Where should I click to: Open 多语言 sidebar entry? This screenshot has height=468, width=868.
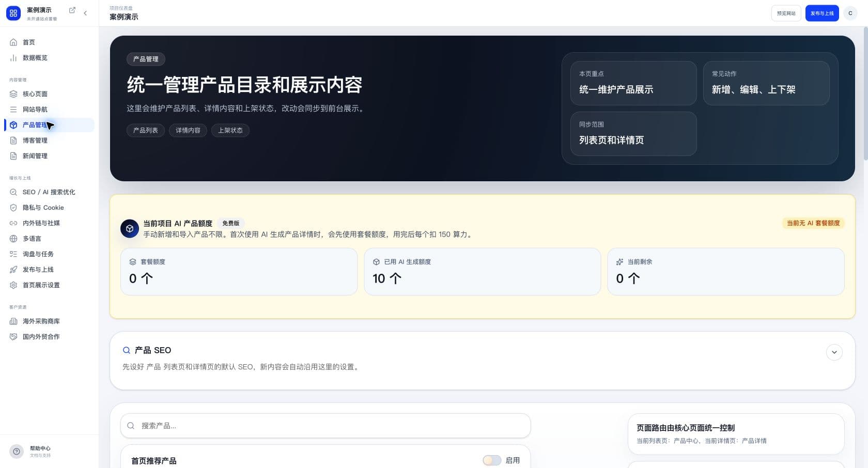coord(50,239)
